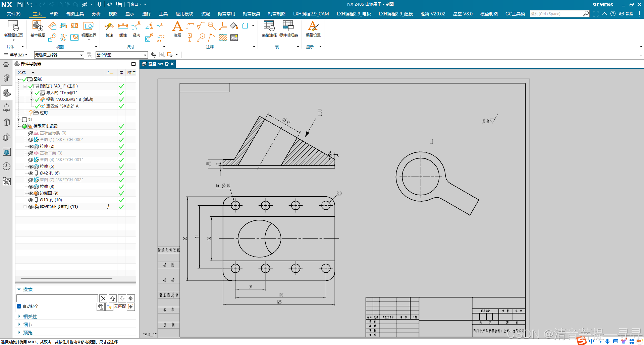
Task: Switch to the 装配 ribbon tab
Action: point(206,14)
